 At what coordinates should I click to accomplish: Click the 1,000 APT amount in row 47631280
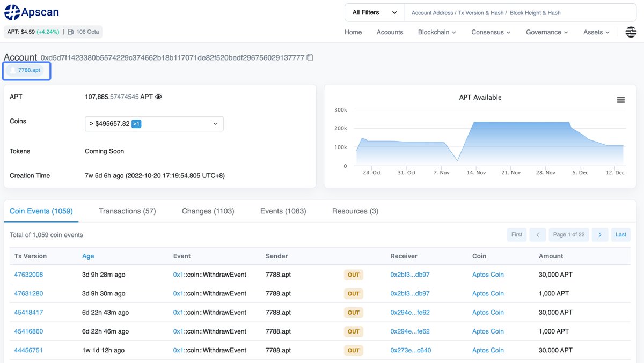click(554, 293)
